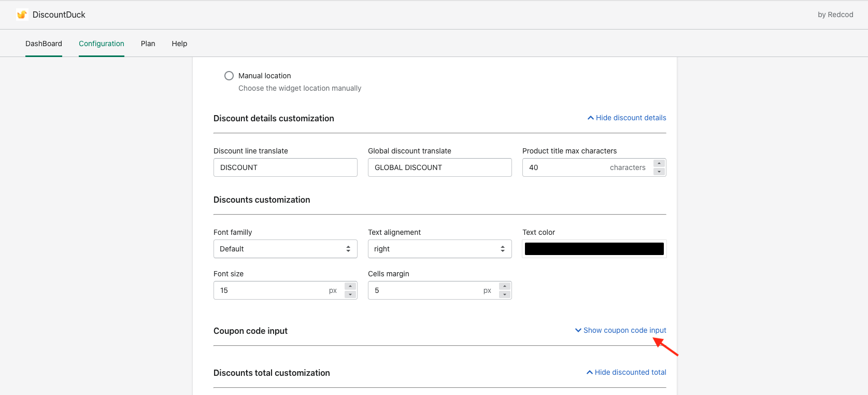
Task: Increase Cells margin using up arrow
Action: pyautogui.click(x=505, y=286)
